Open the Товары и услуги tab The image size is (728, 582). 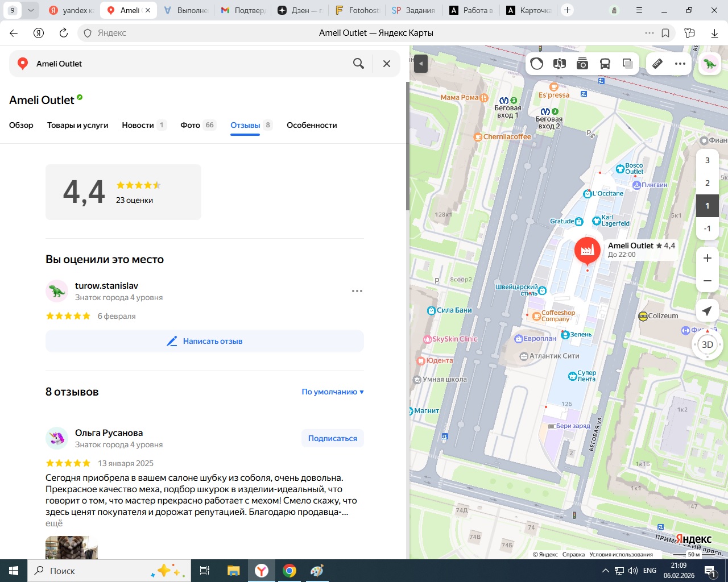[x=77, y=125]
